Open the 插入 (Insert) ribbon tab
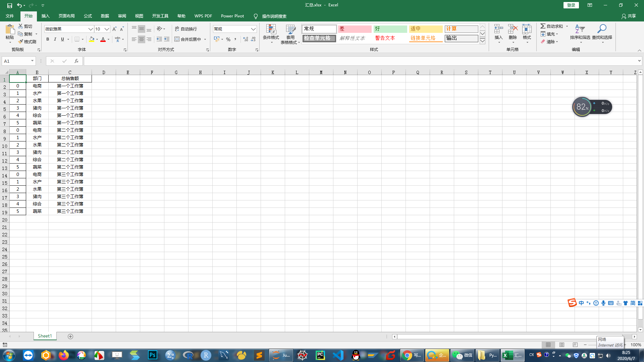Screen dimensions: 644x362 (x=45, y=16)
